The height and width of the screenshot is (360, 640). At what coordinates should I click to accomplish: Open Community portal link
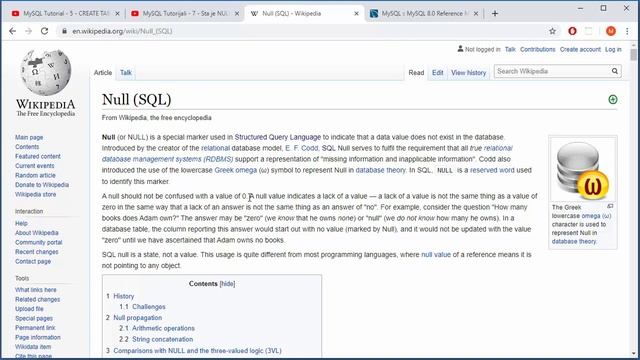38,242
